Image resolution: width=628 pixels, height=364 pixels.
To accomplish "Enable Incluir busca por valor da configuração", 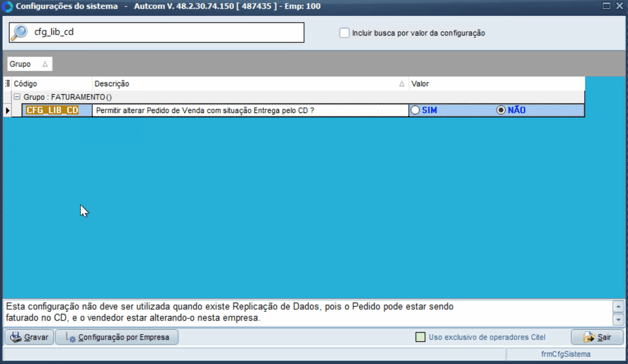I will [345, 33].
